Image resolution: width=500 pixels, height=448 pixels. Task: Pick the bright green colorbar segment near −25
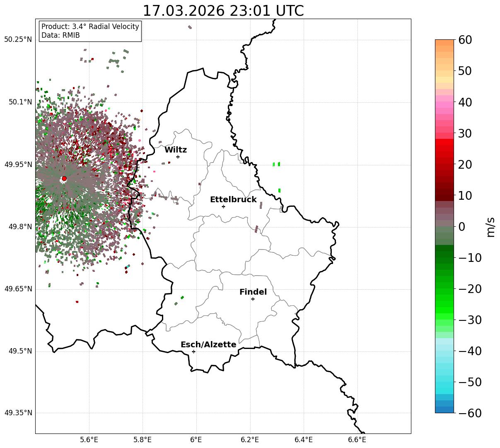pyautogui.click(x=444, y=305)
